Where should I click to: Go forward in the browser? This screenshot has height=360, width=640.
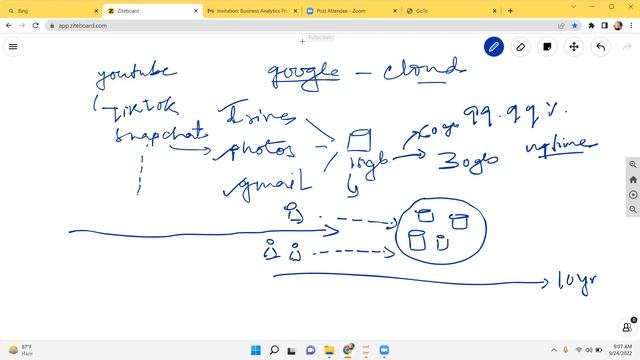pos(22,25)
